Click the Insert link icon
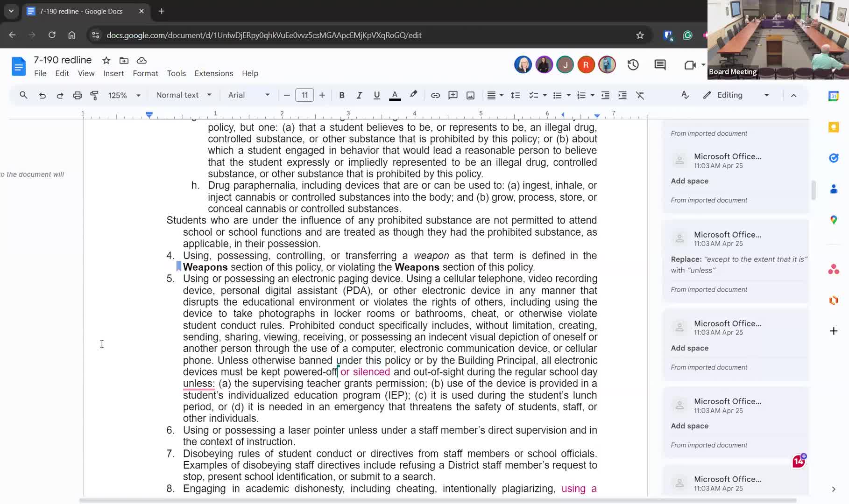 pos(435,95)
